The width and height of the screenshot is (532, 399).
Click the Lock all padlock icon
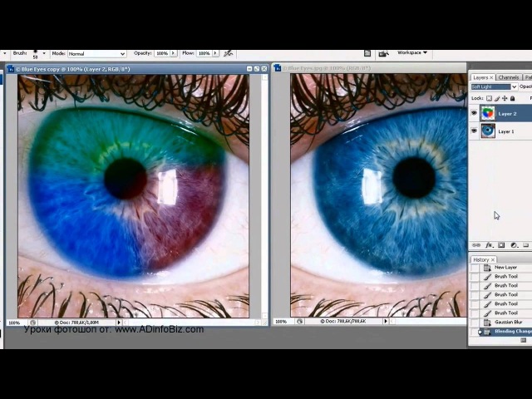pos(513,98)
